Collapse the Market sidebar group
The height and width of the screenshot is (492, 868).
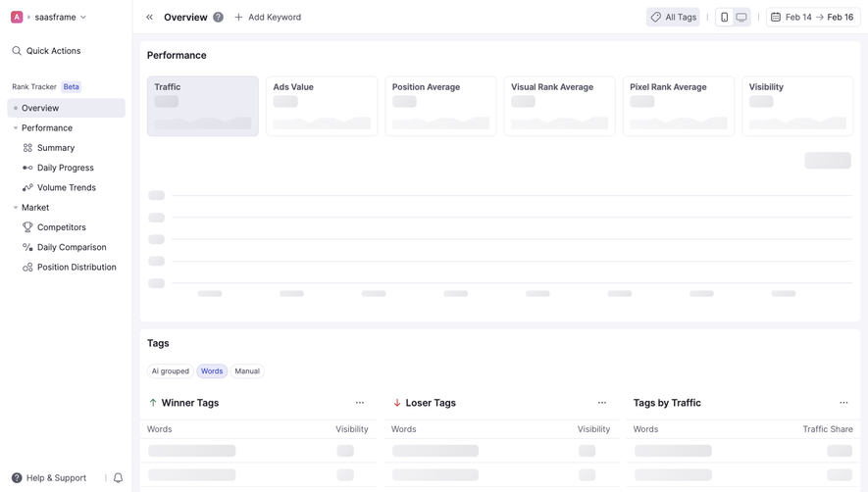[16, 208]
